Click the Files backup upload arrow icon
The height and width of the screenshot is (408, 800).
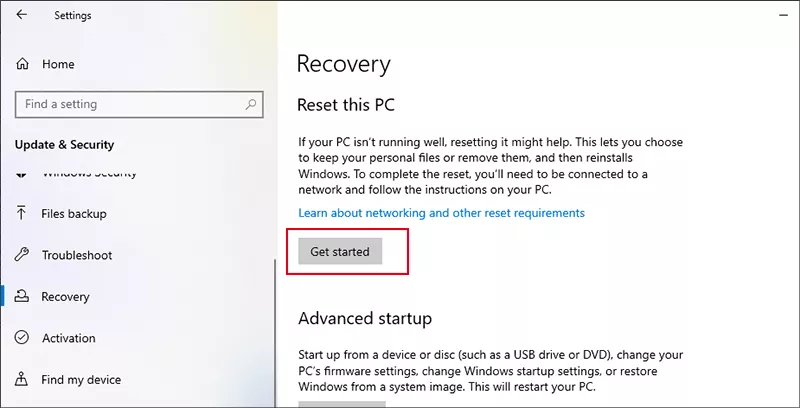pyautogui.click(x=22, y=213)
